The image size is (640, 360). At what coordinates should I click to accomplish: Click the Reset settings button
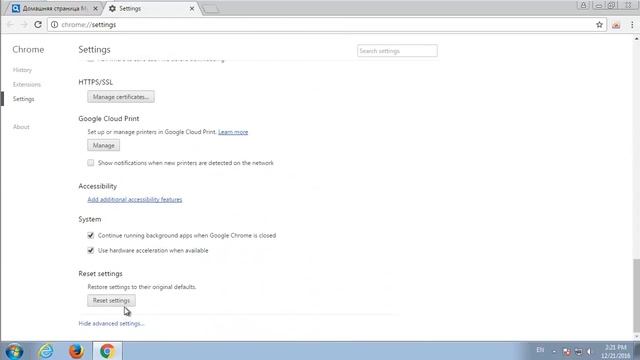pyautogui.click(x=111, y=300)
